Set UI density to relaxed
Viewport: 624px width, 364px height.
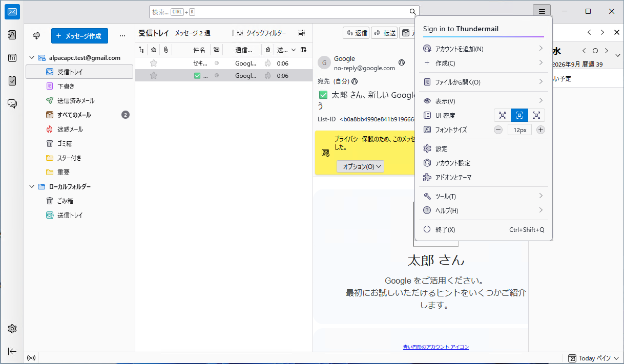click(536, 115)
